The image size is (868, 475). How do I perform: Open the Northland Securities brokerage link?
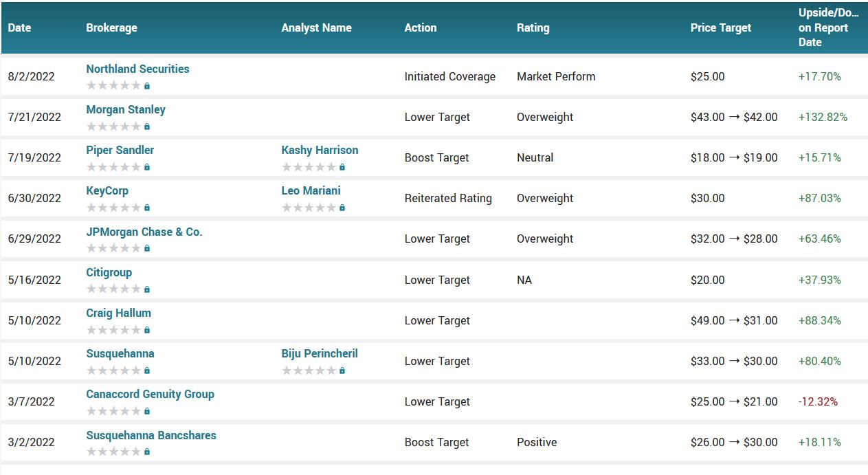137,69
